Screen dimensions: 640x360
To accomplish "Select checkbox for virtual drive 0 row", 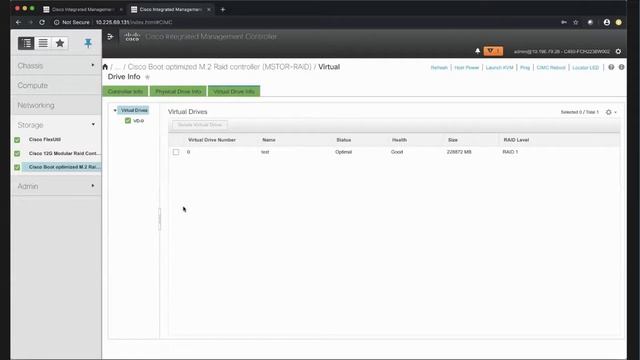I will (176, 152).
